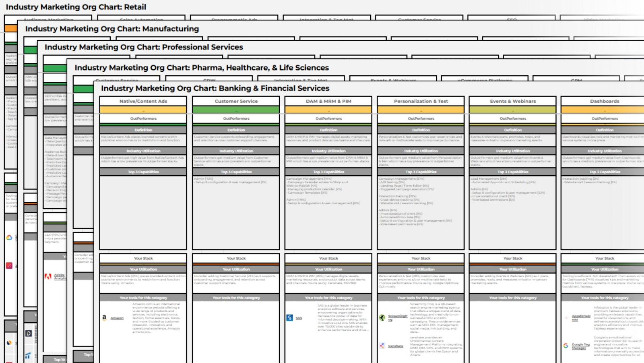Click the Google Cloud logo icon
Image resolution: width=644 pixels, height=363 pixels.
click(x=9, y=238)
